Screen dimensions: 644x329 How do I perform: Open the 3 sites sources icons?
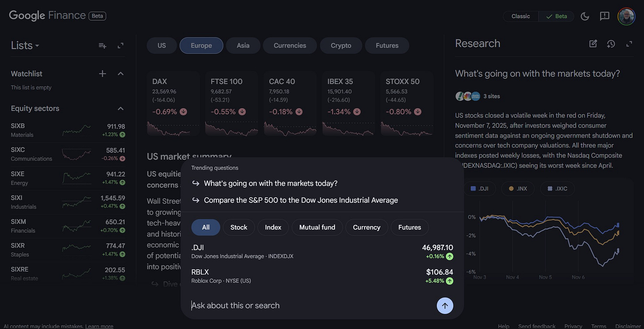pyautogui.click(x=468, y=96)
